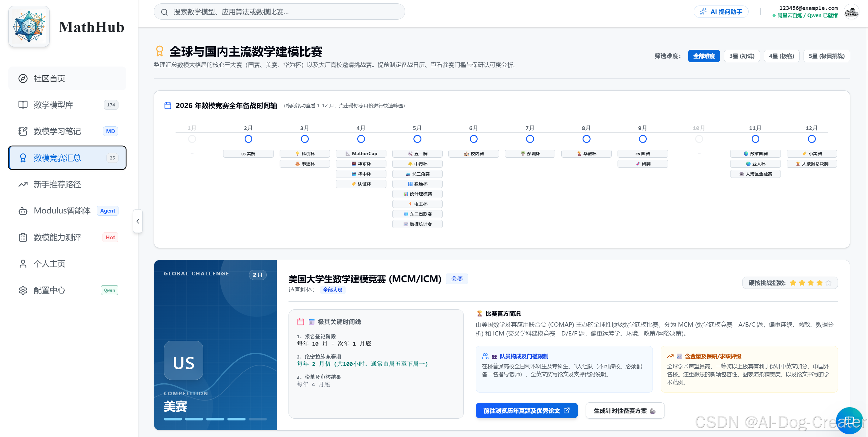The height and width of the screenshot is (437, 868).
Task: Click the 2月 badge on the 美赛 card
Action: (258, 275)
